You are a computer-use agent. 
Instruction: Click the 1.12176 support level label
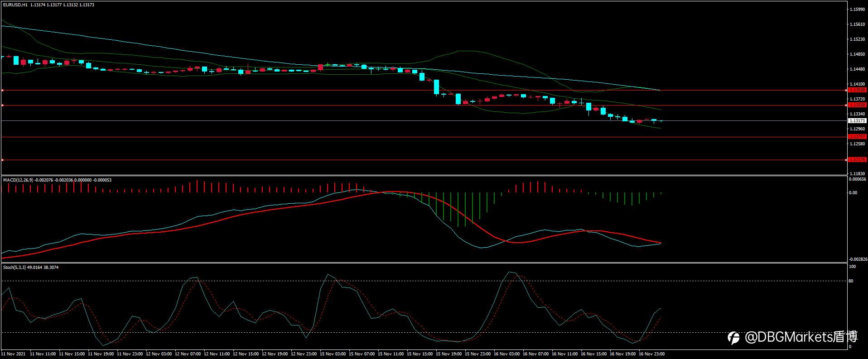click(x=857, y=160)
